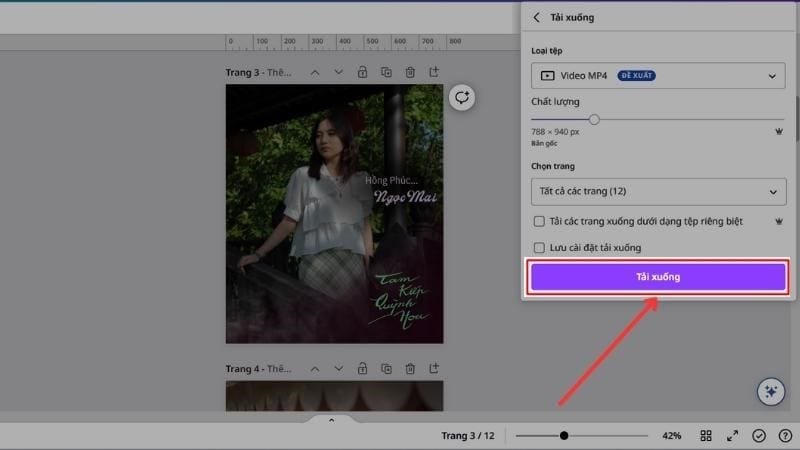The height and width of the screenshot is (450, 800).
Task: Click the purple Tải xuống button
Action: click(x=658, y=276)
